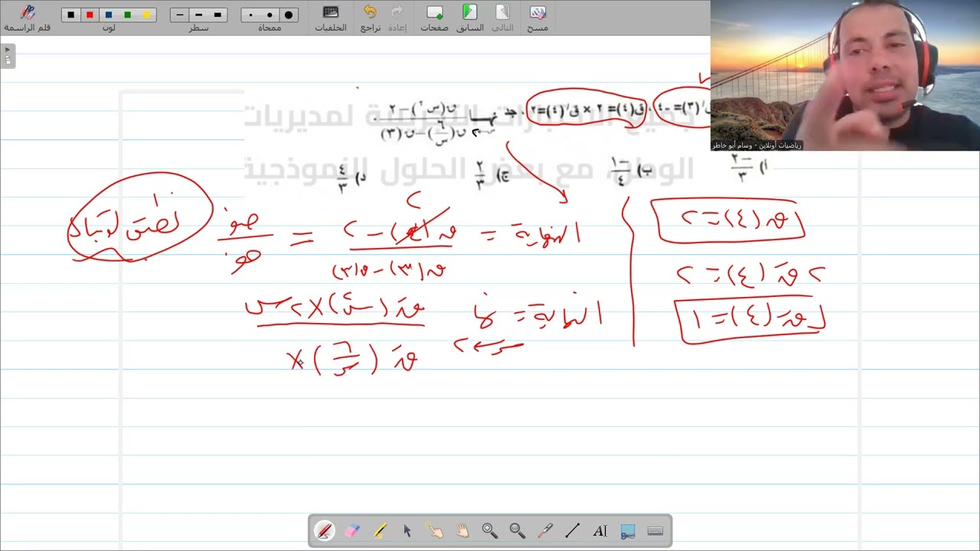Choose the large eraser size dot

point(289,15)
